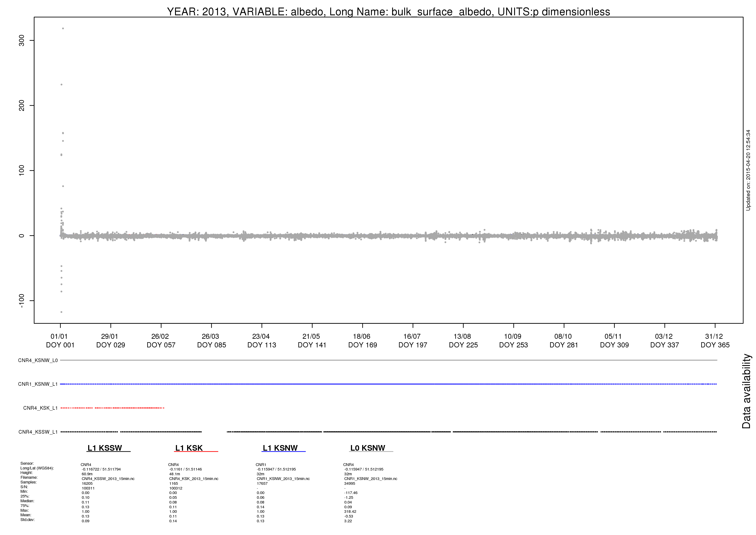Click the filename CNR4_KSSW_2013_15min.nc

[108, 479]
